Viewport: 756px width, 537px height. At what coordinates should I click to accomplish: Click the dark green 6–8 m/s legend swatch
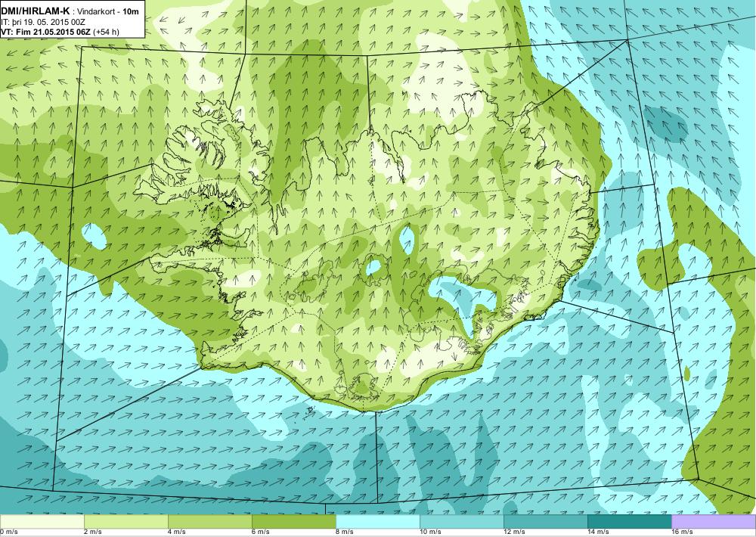(293, 522)
